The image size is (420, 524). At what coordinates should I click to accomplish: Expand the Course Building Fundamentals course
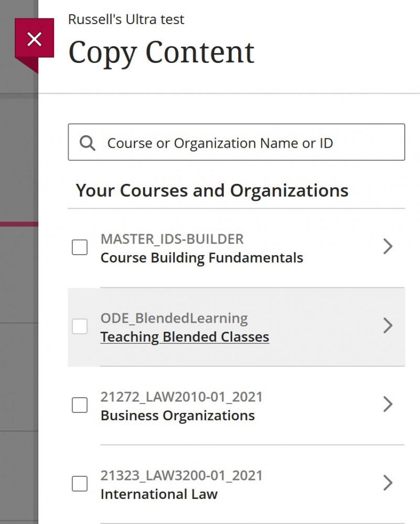coord(388,246)
